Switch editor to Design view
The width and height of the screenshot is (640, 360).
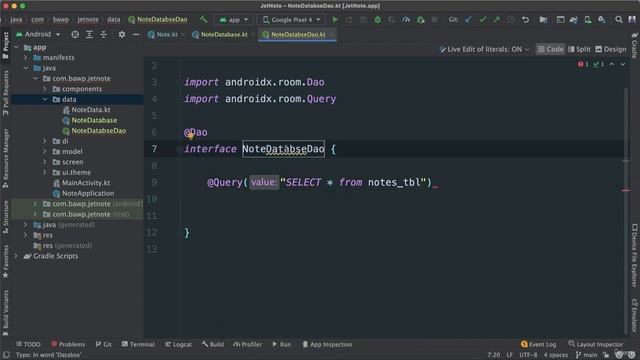click(x=611, y=49)
